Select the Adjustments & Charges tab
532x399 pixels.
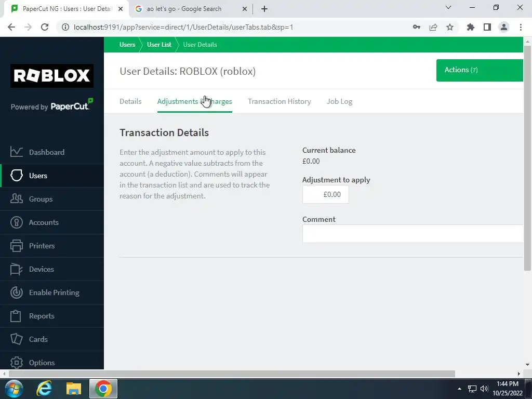click(194, 101)
